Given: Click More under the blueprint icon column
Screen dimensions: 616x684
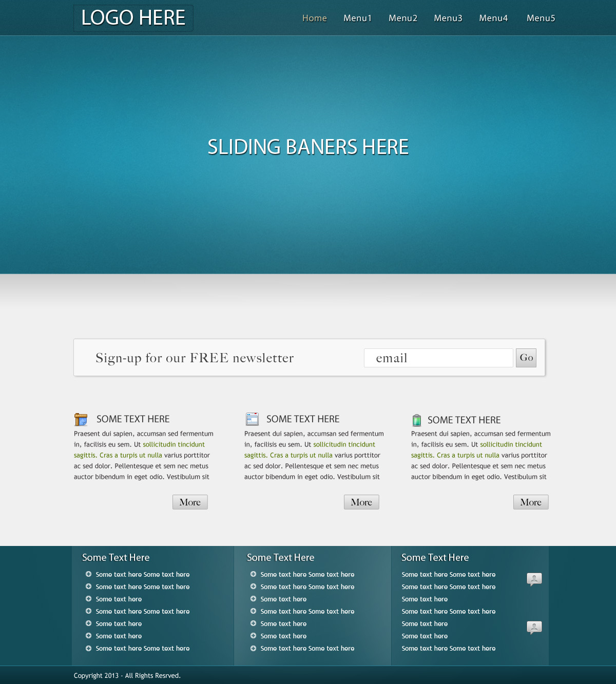Looking at the screenshot, I should coord(190,502).
